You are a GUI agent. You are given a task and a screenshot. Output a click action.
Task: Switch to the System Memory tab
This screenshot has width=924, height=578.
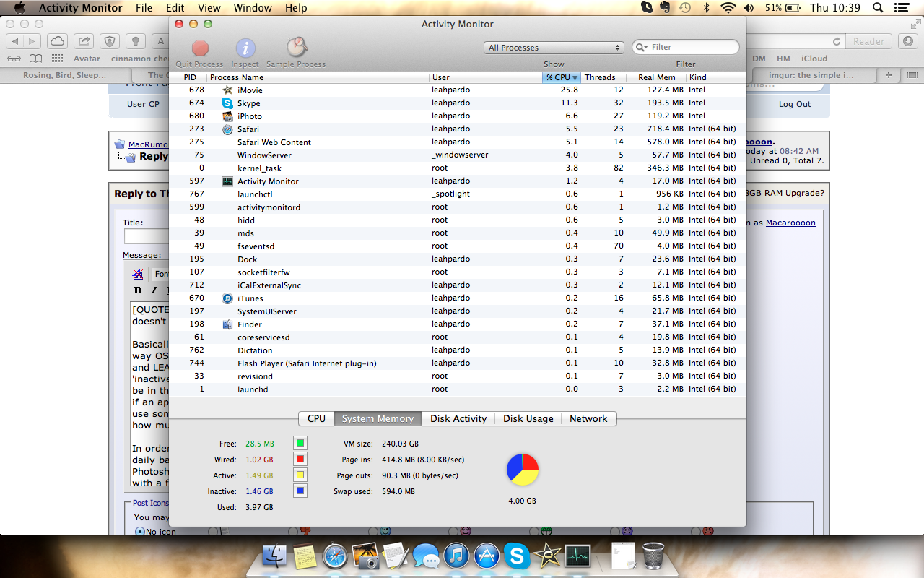coord(378,418)
